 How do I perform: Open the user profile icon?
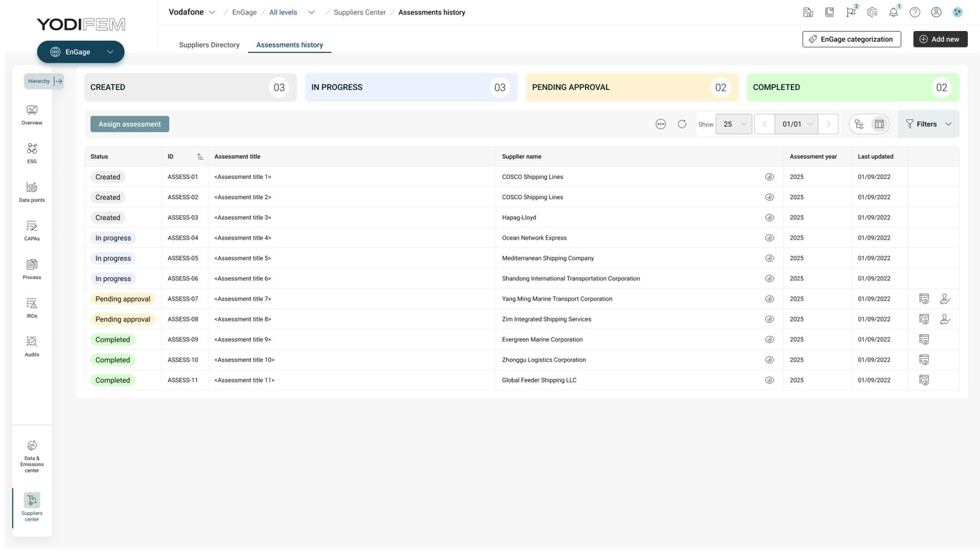936,12
